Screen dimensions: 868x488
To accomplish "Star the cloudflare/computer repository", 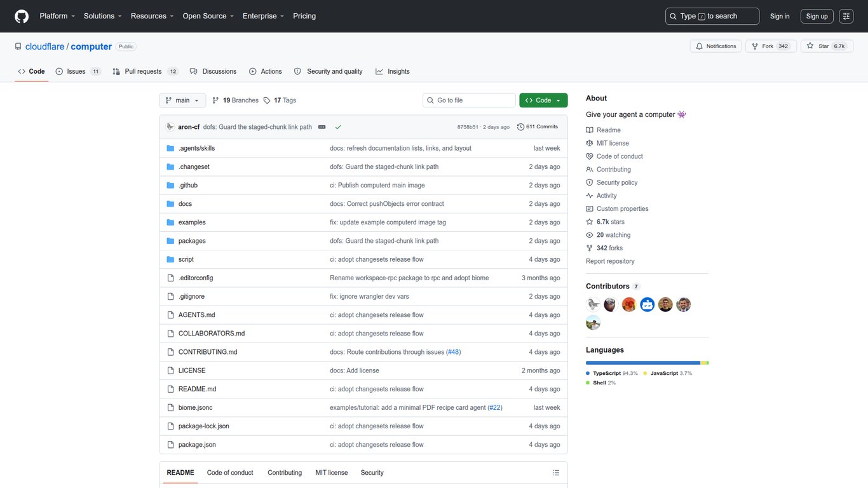I will (x=826, y=46).
